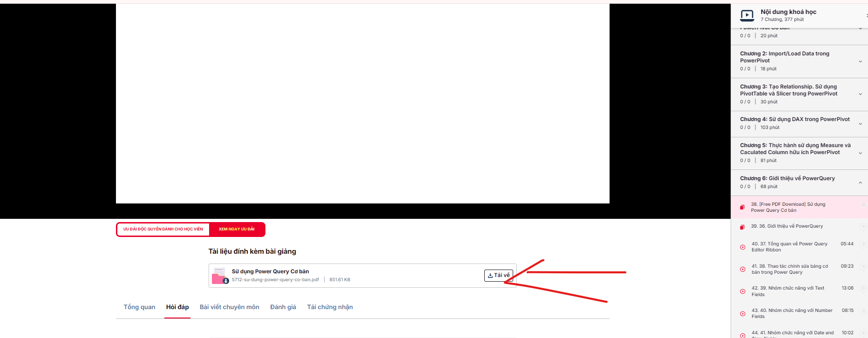Click the Tải về download button
Viewport: 868px width, 338px height.
499,276
